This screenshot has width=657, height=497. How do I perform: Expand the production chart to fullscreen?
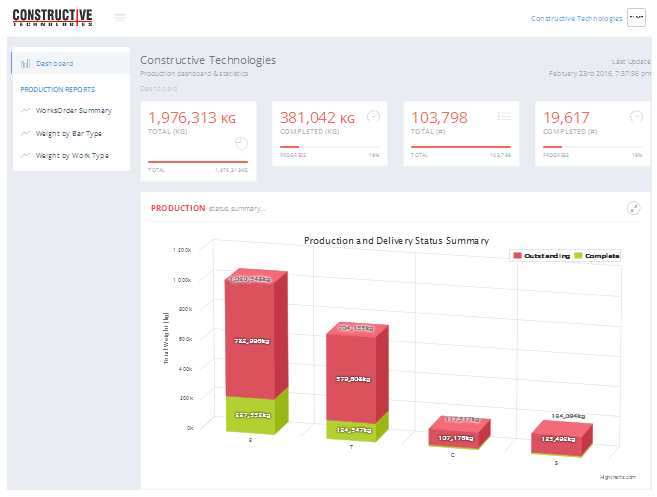point(633,208)
